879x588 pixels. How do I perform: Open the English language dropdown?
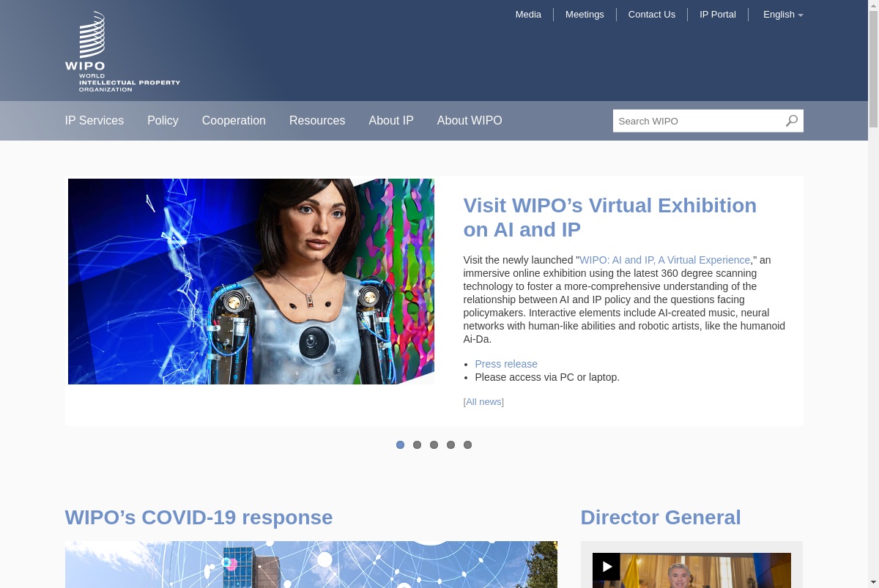(783, 15)
